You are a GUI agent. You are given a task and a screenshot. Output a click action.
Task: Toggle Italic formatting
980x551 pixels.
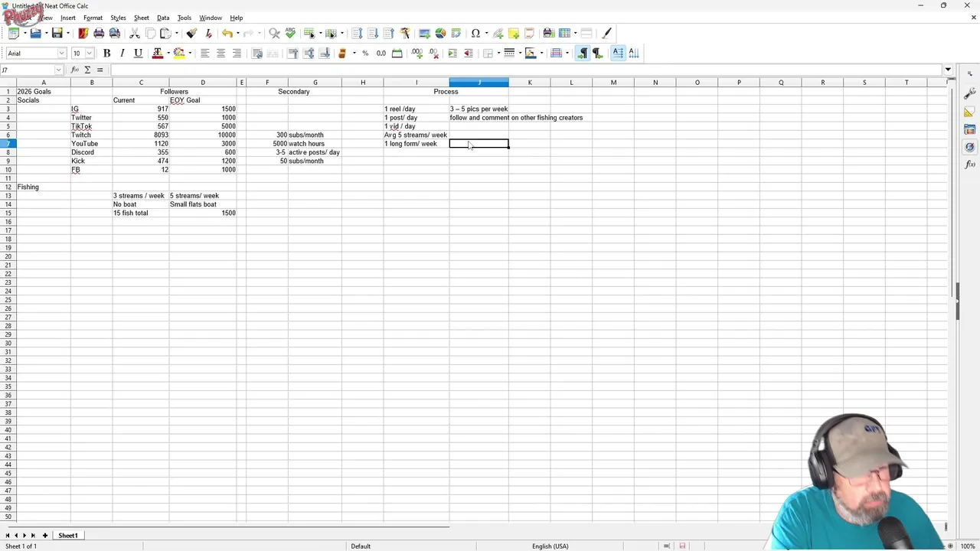pos(122,53)
